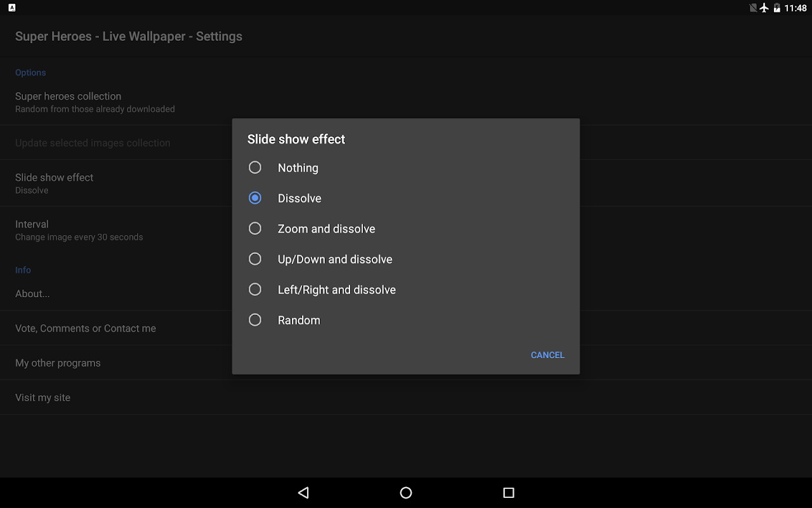Screen dimensions: 812x508
Task: Pick Up/Down and dissolve effect
Action: click(x=255, y=259)
